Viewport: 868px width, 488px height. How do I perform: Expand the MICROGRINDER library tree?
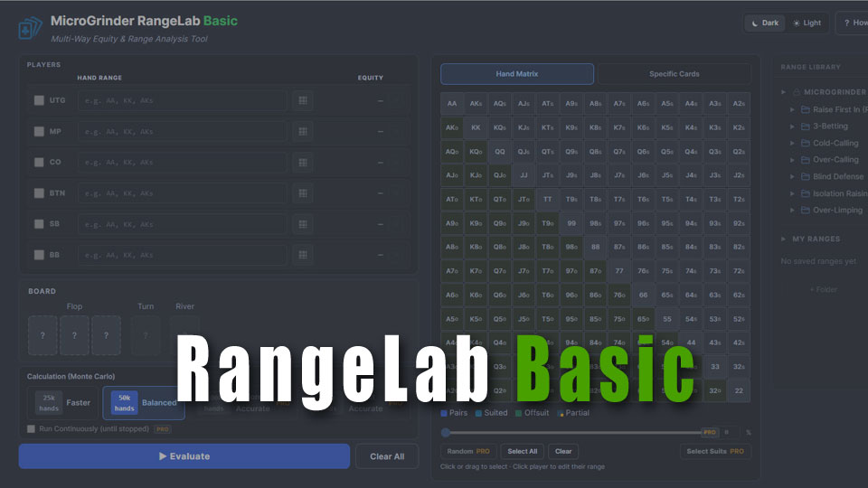(x=783, y=92)
